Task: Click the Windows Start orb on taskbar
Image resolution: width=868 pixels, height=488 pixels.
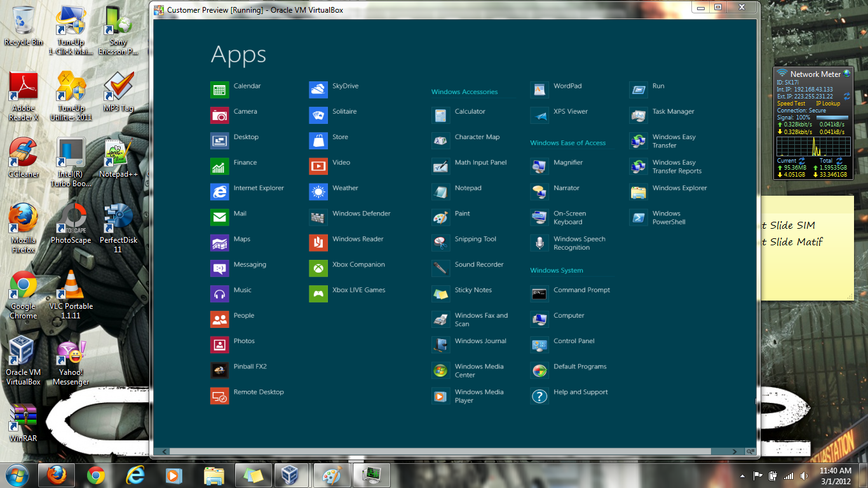Action: 17,475
